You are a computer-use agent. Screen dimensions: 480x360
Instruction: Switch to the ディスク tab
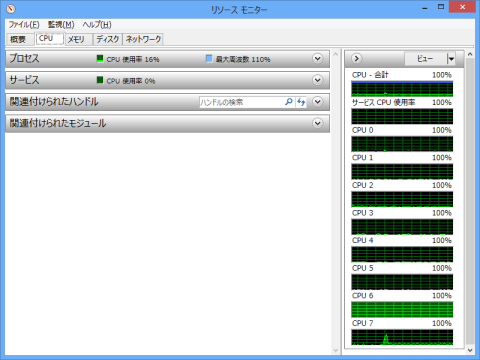[108, 39]
